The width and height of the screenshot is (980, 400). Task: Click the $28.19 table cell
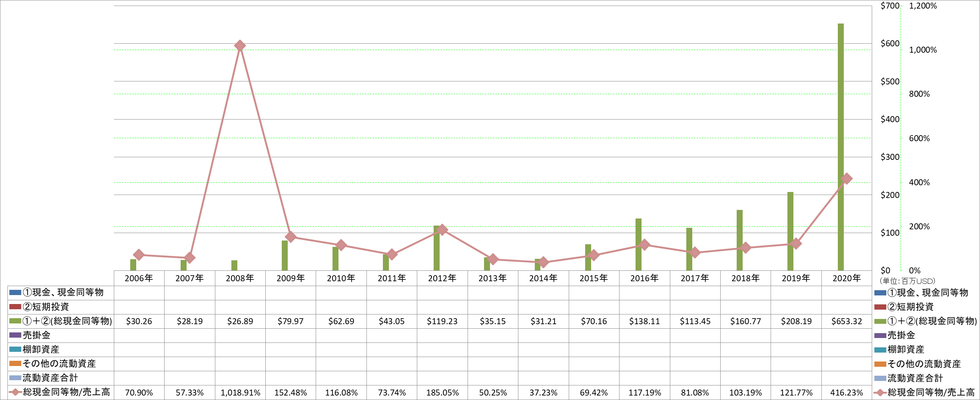click(x=190, y=321)
